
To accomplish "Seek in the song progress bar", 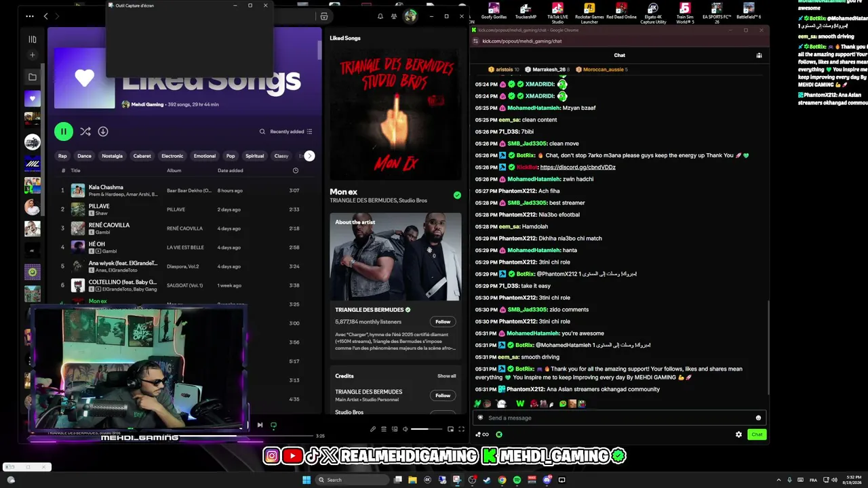I will [x=281, y=436].
